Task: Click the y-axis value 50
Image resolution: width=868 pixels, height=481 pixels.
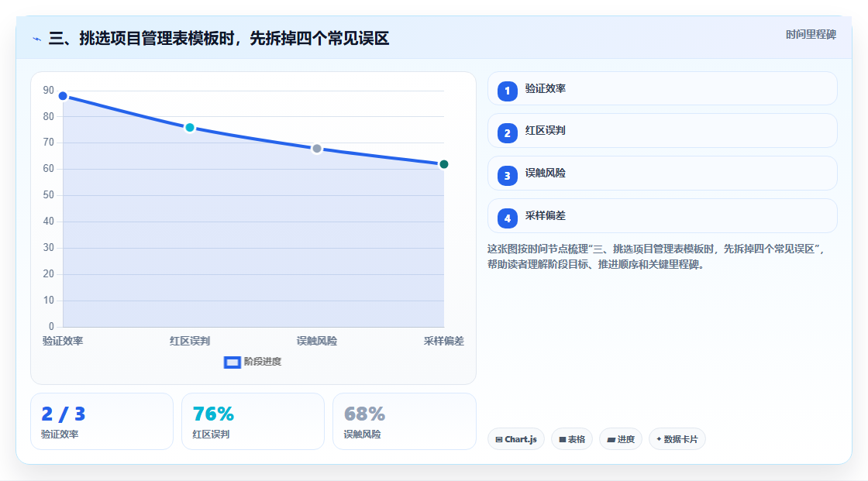Action: tap(49, 195)
